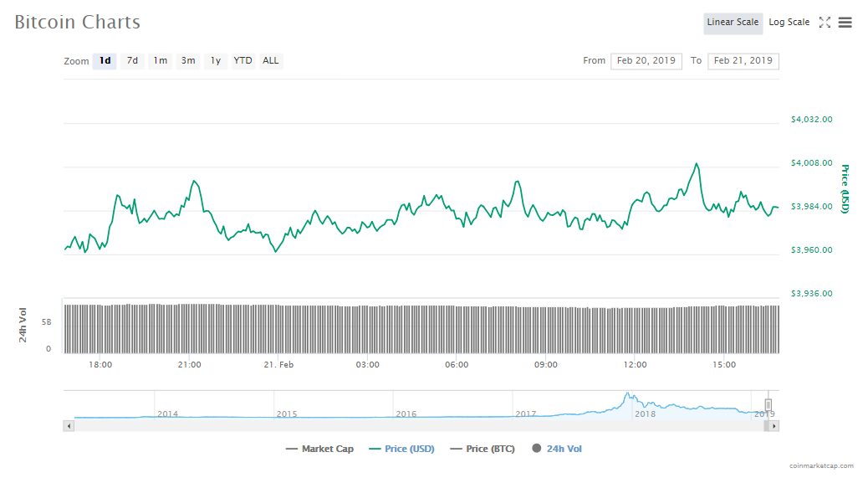Click the navigator scrollbar right arrow
The width and height of the screenshot is (868, 483).
click(x=774, y=426)
